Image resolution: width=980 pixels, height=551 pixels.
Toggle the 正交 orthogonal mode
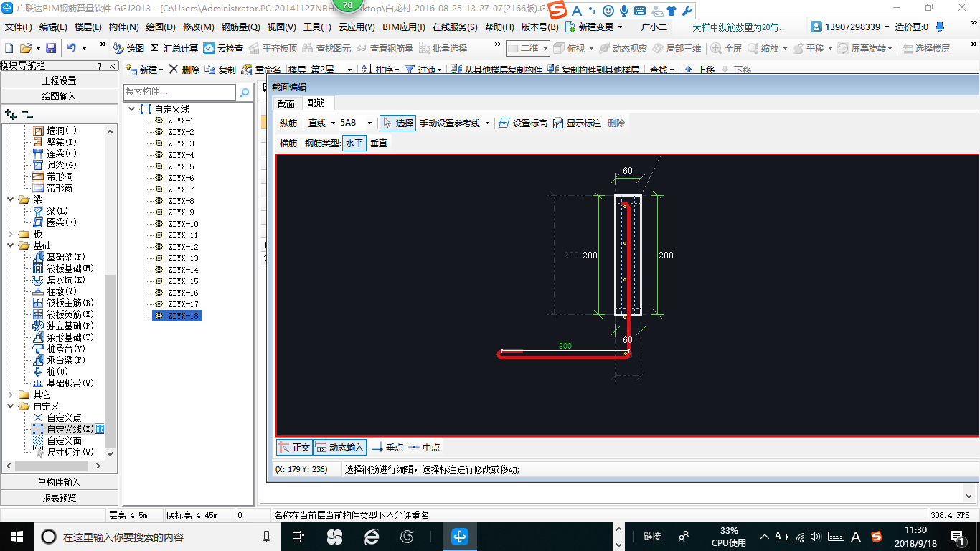(294, 447)
